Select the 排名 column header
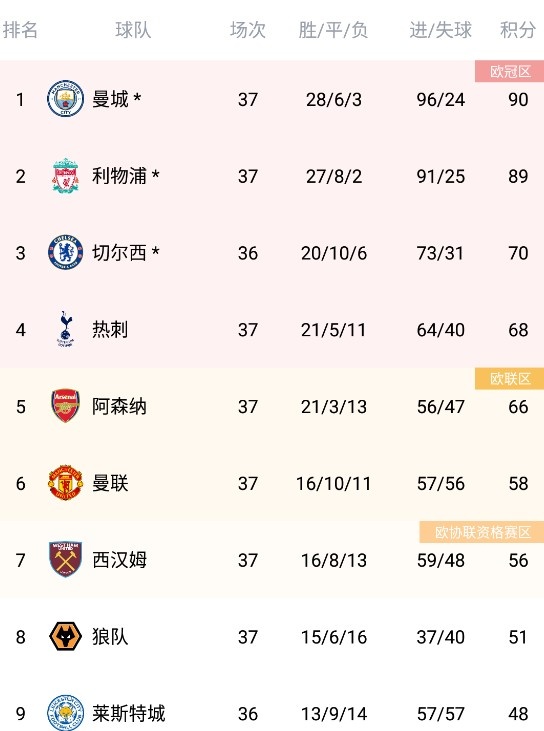The image size is (544, 731). click(20, 30)
